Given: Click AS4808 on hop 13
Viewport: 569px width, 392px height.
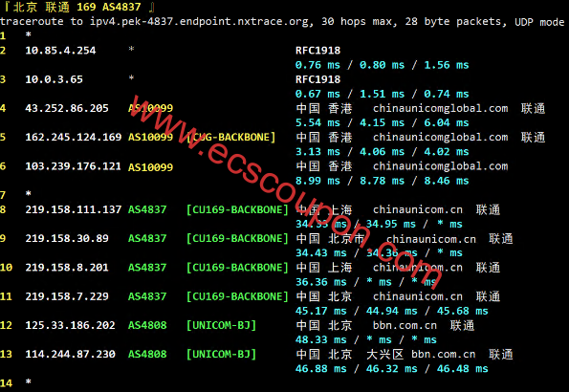Looking at the screenshot, I should pyautogui.click(x=147, y=355).
